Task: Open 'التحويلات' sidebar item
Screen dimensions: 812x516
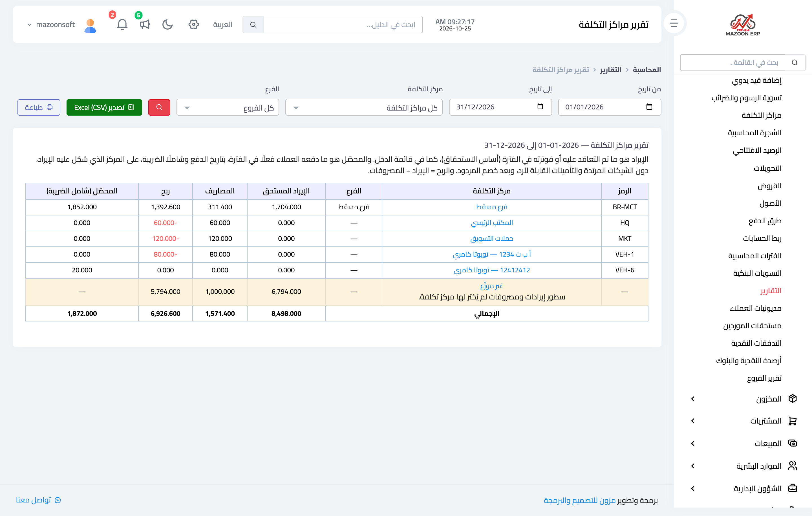Action: (767, 168)
